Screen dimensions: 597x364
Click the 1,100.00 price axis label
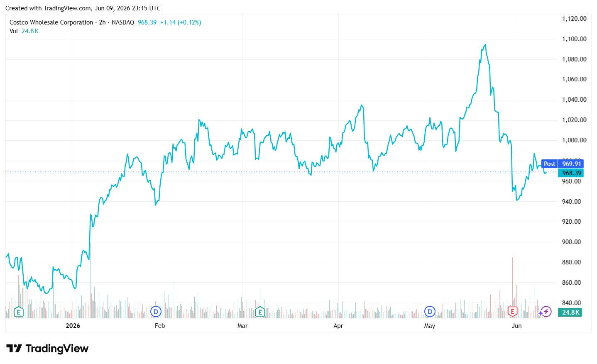point(574,39)
